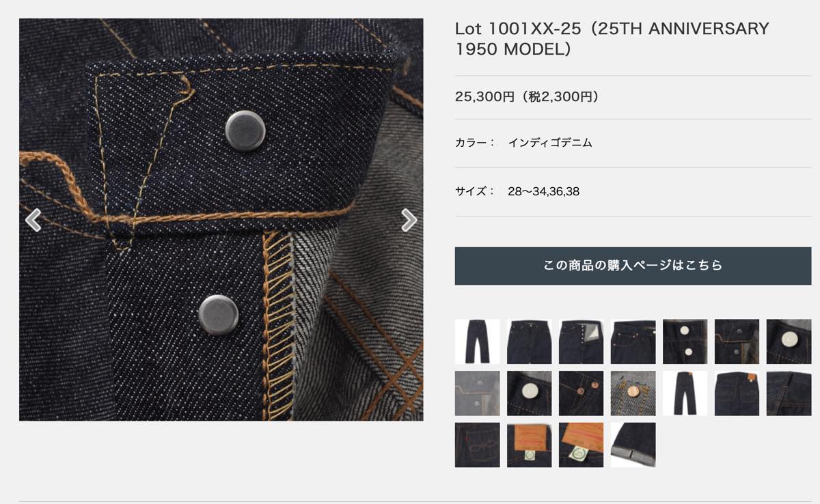
Task: Select the rolled selvedge hem thumbnail
Action: tap(633, 445)
